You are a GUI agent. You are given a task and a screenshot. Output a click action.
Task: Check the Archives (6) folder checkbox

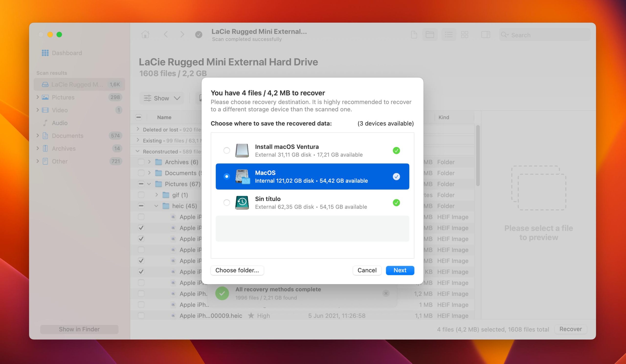[141, 162]
